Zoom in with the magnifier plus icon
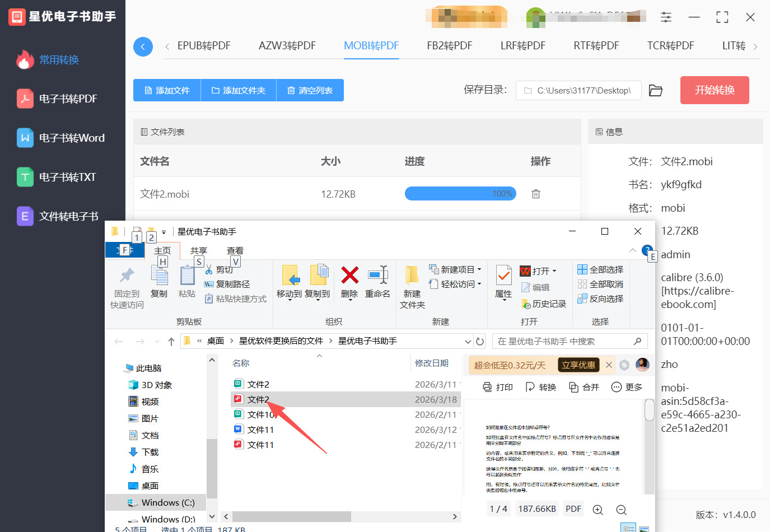 pyautogui.click(x=598, y=510)
